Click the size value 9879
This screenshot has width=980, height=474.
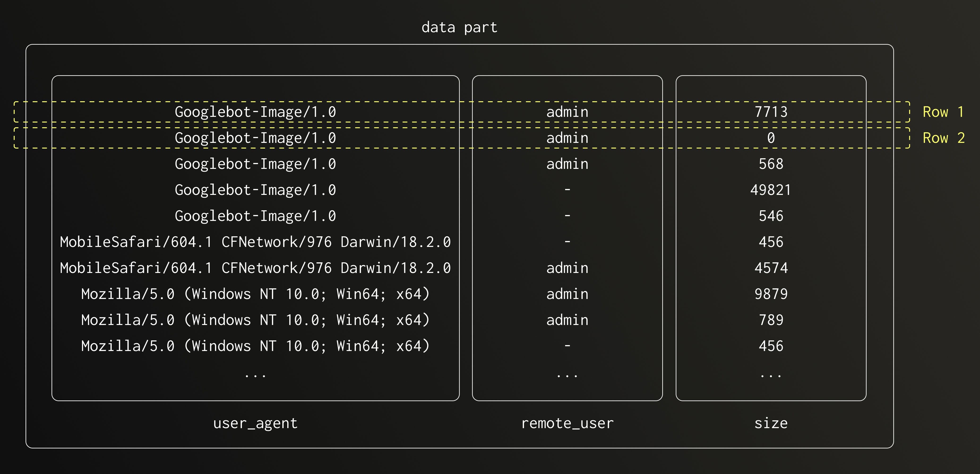[x=771, y=294]
